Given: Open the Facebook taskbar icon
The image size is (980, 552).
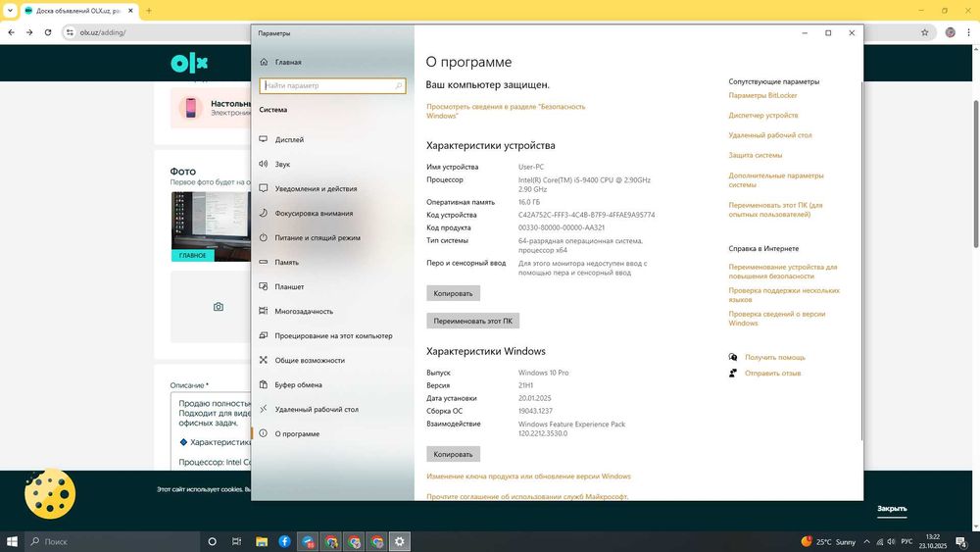Looking at the screenshot, I should pos(284,541).
